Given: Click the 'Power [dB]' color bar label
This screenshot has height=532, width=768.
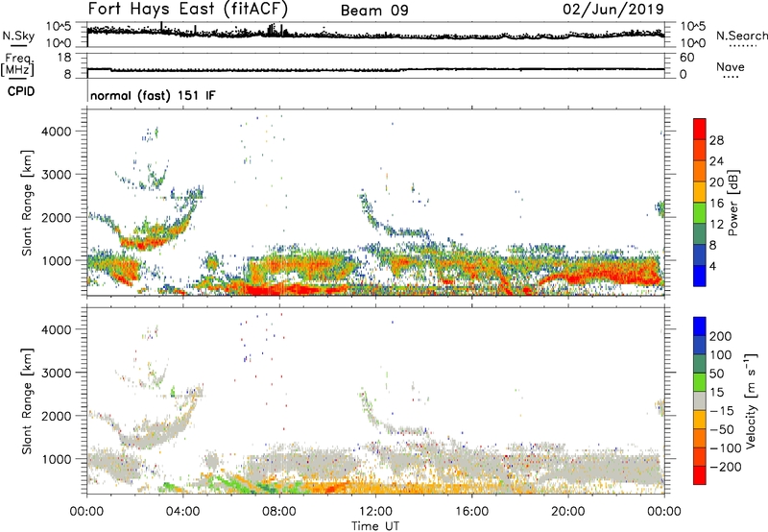Looking at the screenshot, I should click(x=733, y=203).
